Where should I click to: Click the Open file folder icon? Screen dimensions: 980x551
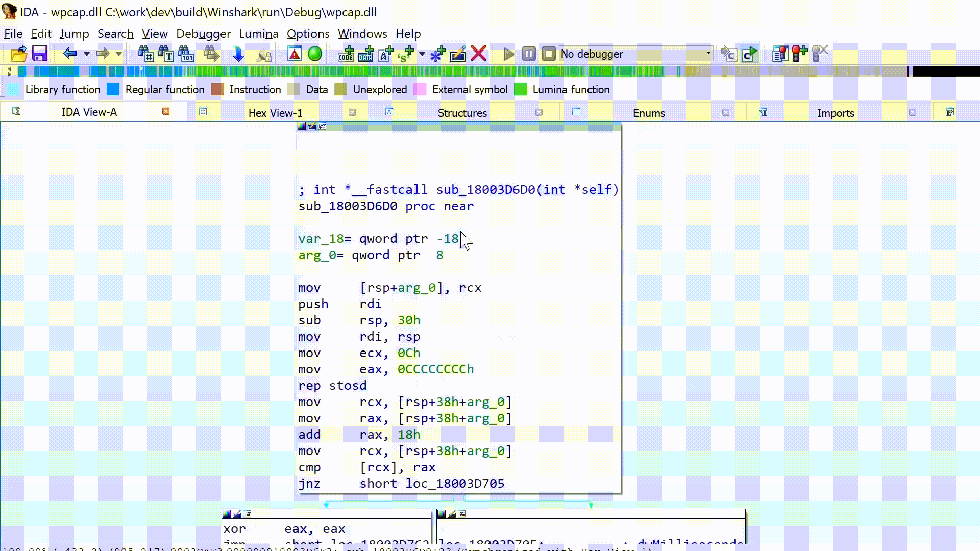(x=19, y=54)
